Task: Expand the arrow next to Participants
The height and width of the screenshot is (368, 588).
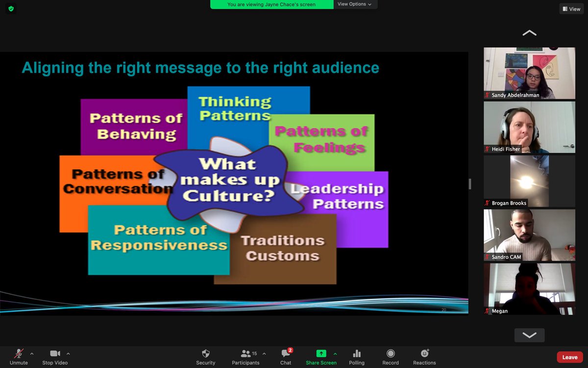Action: (x=264, y=353)
